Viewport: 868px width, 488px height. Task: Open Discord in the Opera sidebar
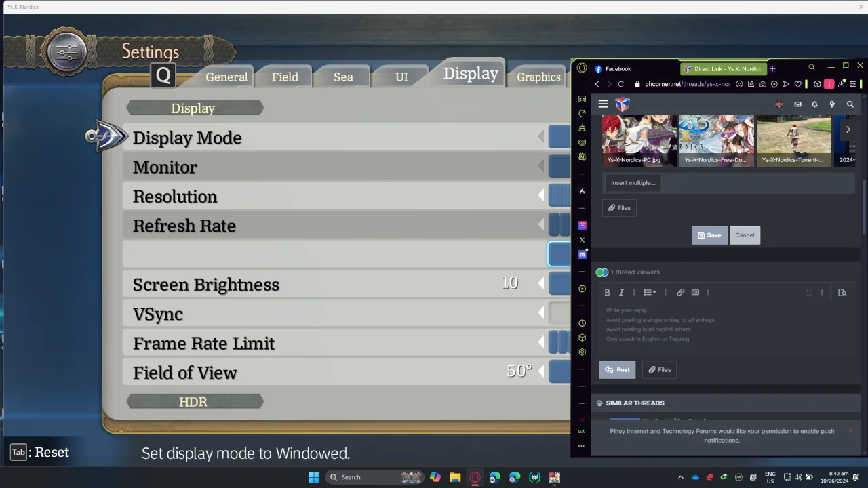(x=582, y=254)
